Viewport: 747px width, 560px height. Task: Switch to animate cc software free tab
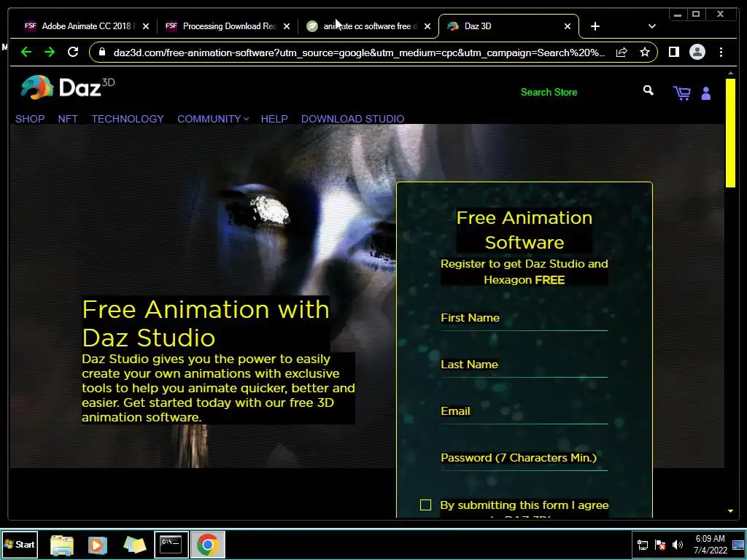367,26
